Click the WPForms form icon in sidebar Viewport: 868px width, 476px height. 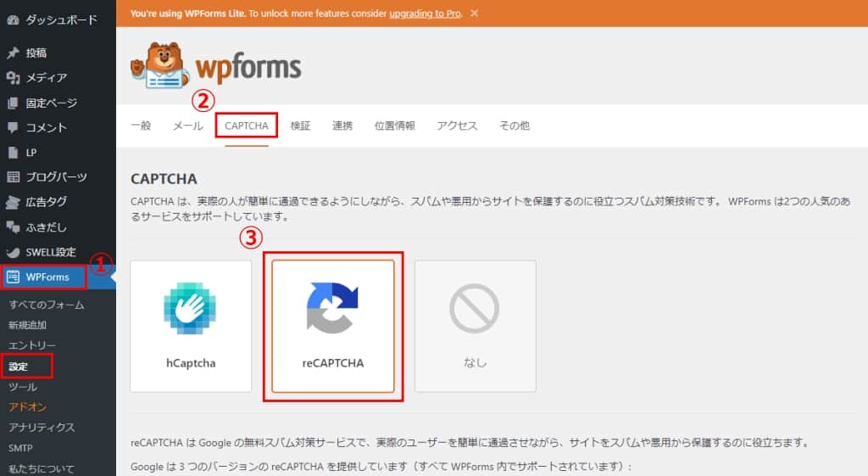coord(14,277)
